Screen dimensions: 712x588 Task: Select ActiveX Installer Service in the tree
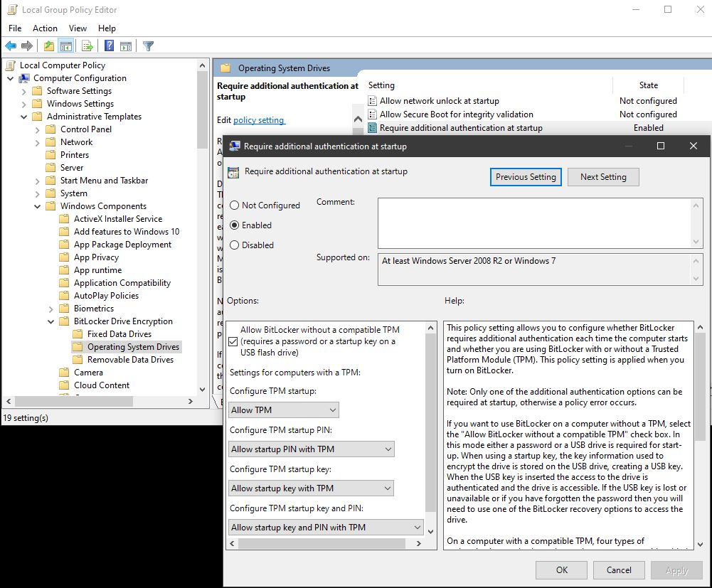point(118,219)
